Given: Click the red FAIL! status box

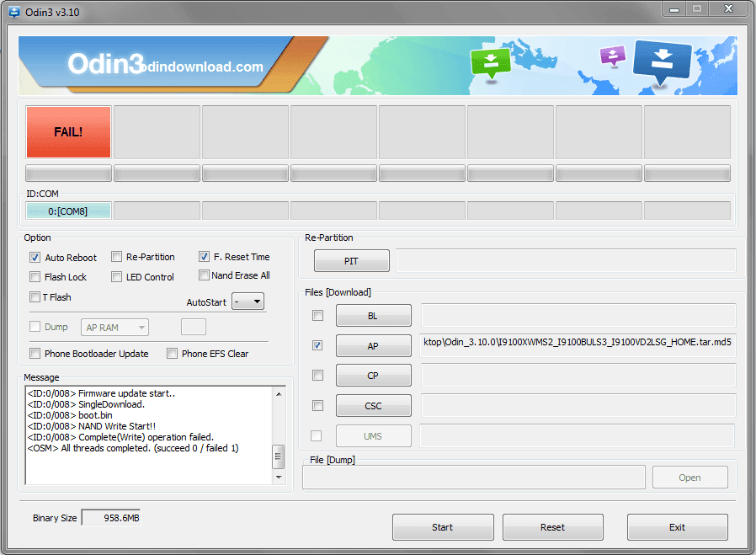Looking at the screenshot, I should [x=68, y=132].
